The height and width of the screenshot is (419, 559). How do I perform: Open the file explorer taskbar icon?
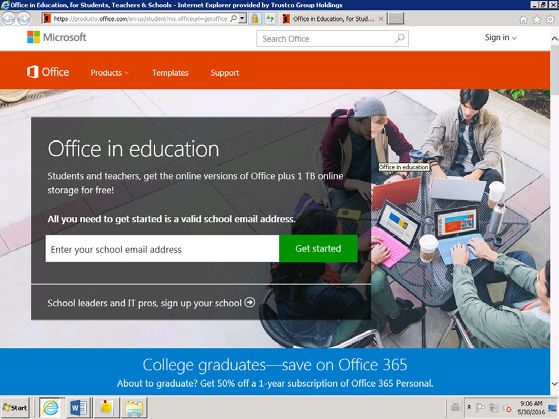pyautogui.click(x=134, y=407)
